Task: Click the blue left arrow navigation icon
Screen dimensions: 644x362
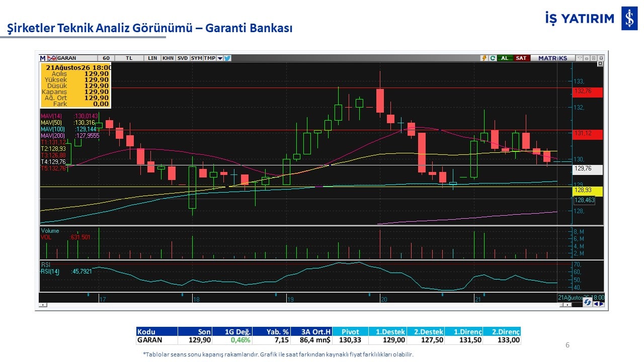Action: pyautogui.click(x=595, y=303)
